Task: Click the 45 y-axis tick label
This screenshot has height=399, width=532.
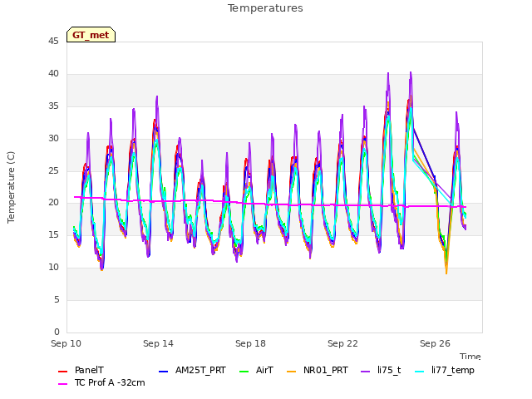Action: click(53, 42)
